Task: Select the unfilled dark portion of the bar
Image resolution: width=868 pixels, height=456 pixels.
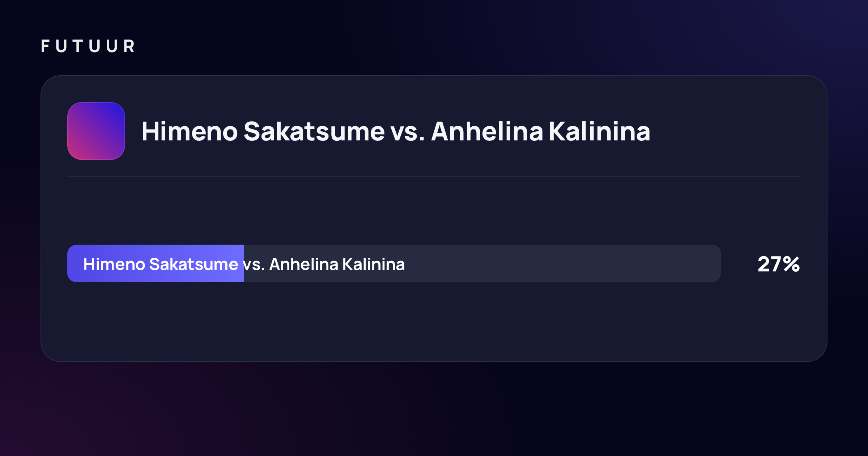Action: pyautogui.click(x=482, y=263)
